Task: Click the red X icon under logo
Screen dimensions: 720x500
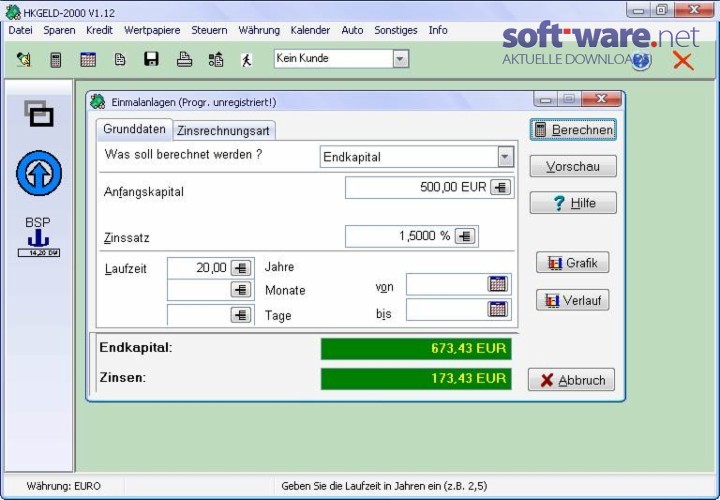Action: pyautogui.click(x=683, y=61)
